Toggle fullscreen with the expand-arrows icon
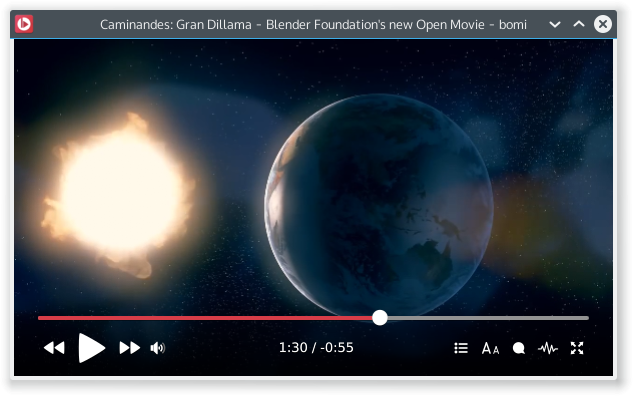 (577, 348)
